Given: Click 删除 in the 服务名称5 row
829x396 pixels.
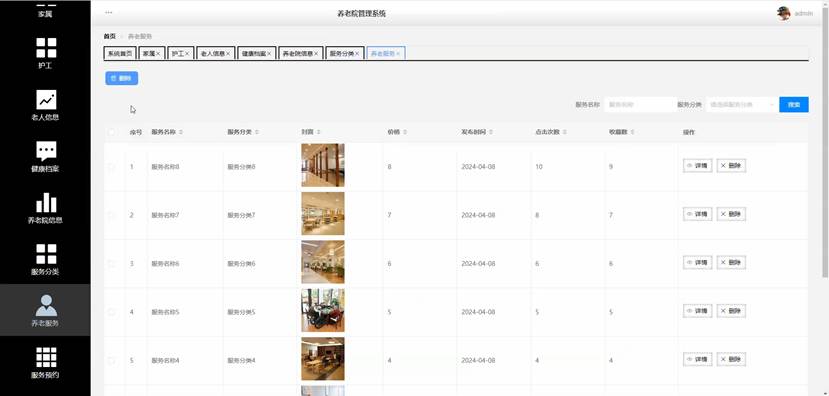Looking at the screenshot, I should (731, 311).
